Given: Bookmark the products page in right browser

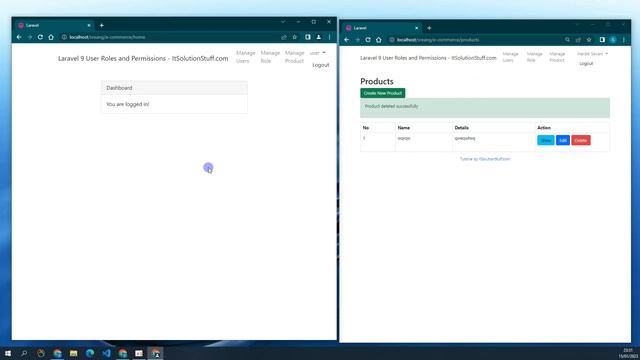Looking at the screenshot, I should (589, 40).
